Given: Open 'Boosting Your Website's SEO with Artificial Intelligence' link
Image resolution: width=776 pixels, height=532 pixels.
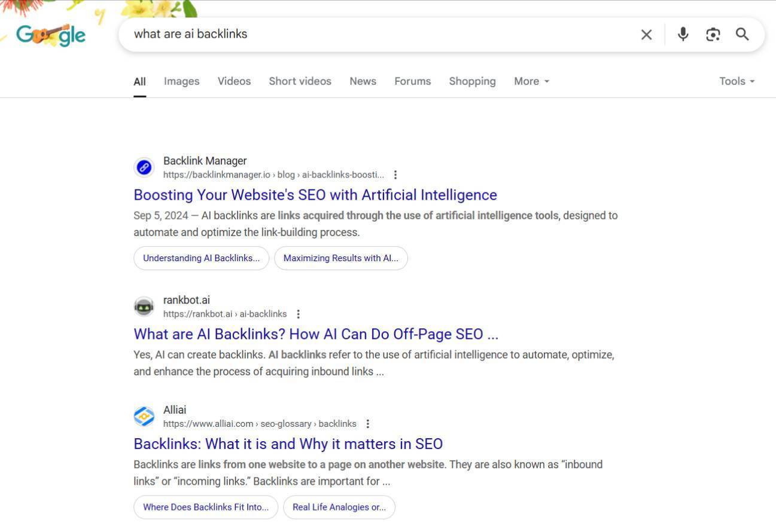Looking at the screenshot, I should pyautogui.click(x=315, y=195).
